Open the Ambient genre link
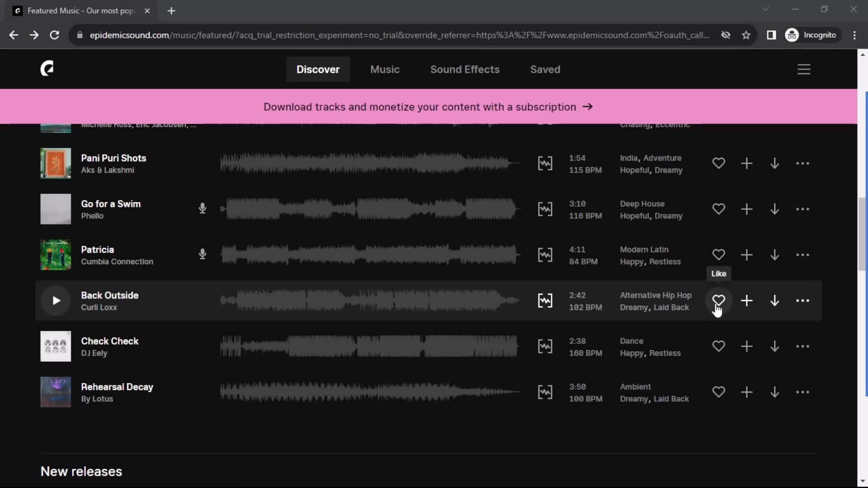The height and width of the screenshot is (488, 868). pos(635,387)
